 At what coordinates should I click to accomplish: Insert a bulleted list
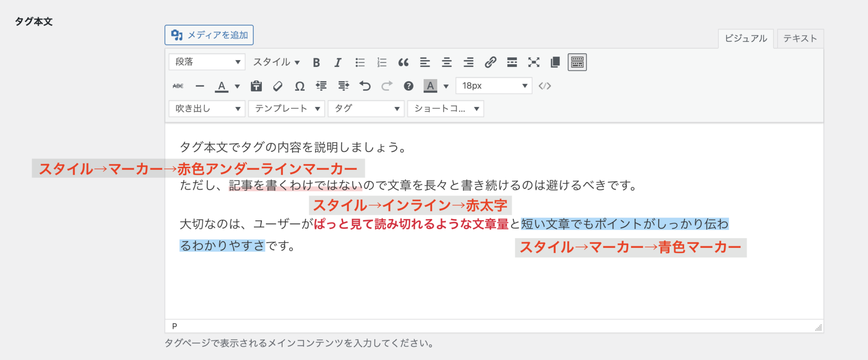[360, 62]
